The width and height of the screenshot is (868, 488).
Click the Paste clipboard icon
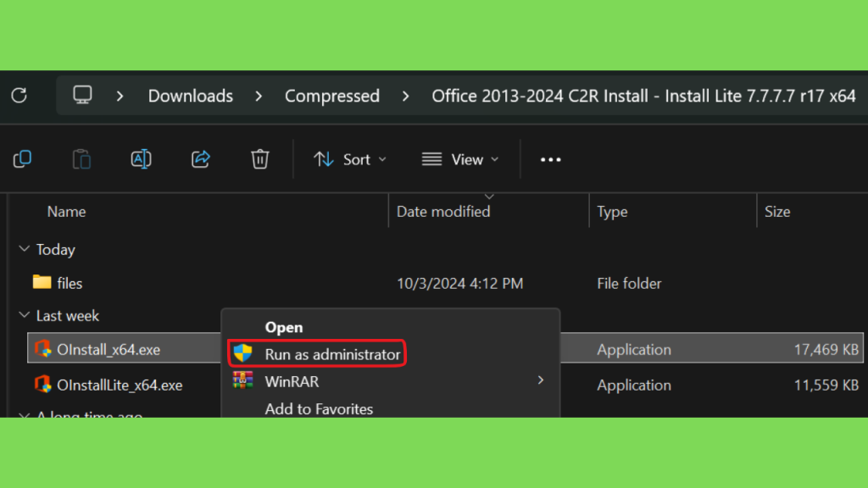(81, 158)
